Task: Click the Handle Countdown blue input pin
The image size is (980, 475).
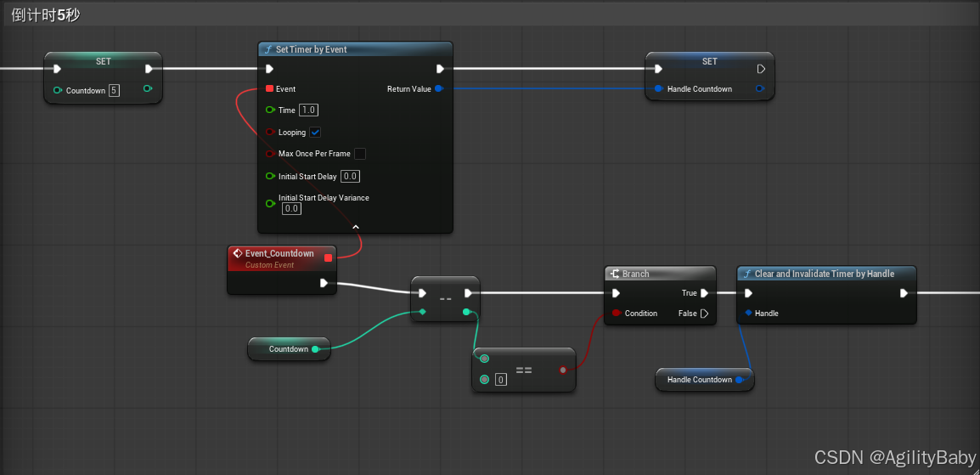Action: (659, 88)
